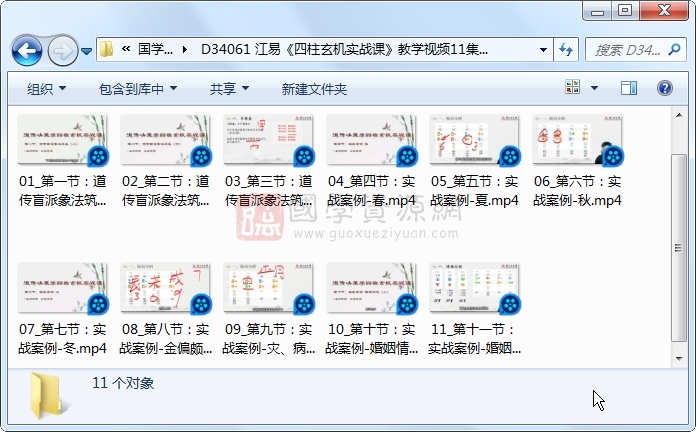Image resolution: width=696 pixels, height=432 pixels.
Task: Create a folder with 新建文件夹
Action: [314, 89]
